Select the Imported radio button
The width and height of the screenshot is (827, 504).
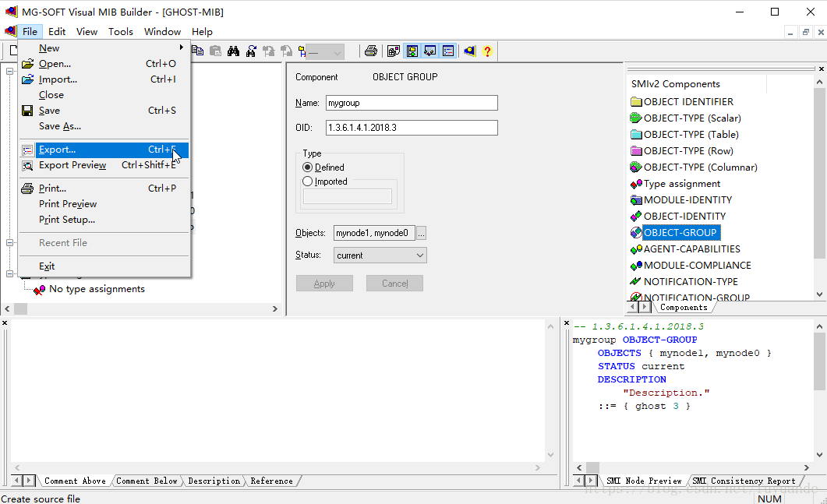[x=307, y=182]
